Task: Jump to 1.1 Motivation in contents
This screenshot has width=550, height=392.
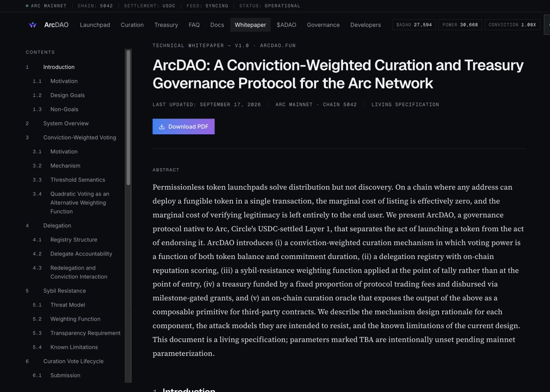Action: pyautogui.click(x=64, y=81)
